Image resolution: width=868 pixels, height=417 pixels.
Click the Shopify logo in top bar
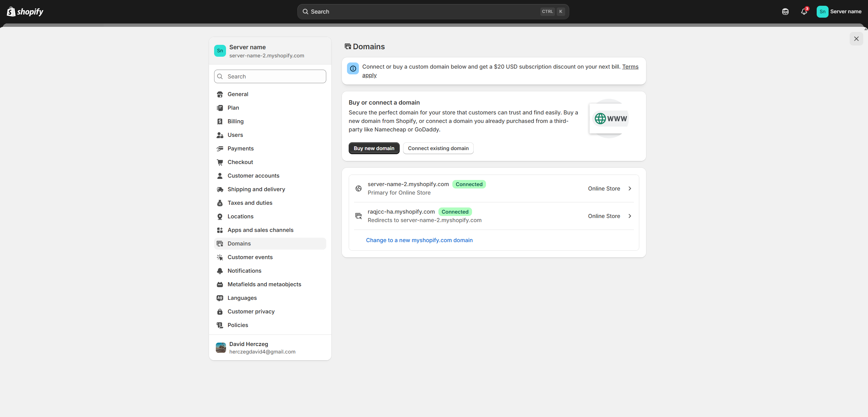[x=25, y=12]
